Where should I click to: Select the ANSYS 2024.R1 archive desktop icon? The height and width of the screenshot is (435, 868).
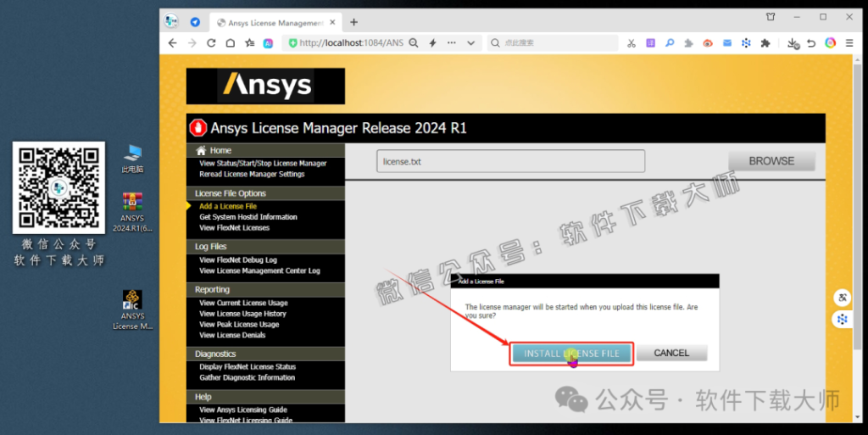(x=132, y=212)
